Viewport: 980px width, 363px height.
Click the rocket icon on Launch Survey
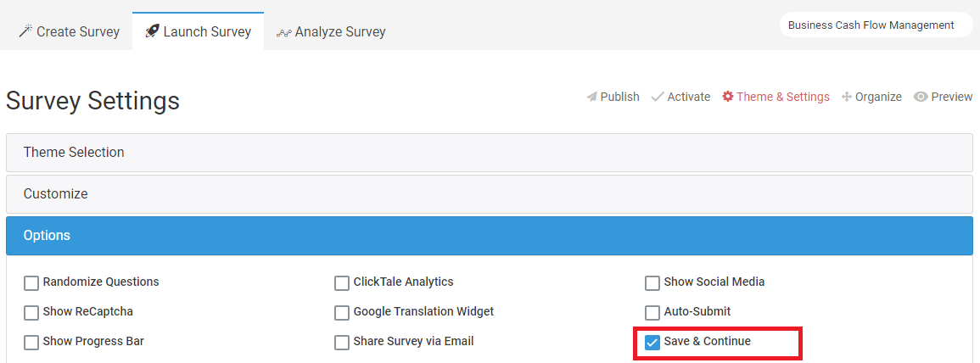(x=152, y=31)
